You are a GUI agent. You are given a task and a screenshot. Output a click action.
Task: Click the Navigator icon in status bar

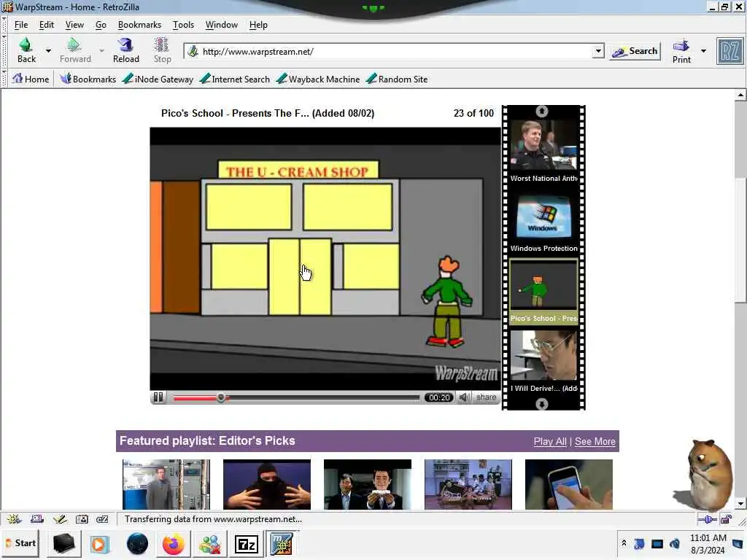coord(14,519)
